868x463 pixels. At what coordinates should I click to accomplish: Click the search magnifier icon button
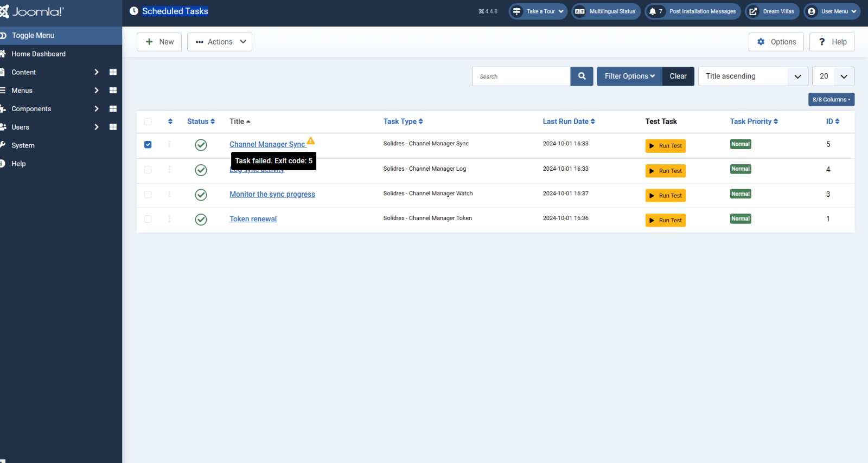click(582, 76)
